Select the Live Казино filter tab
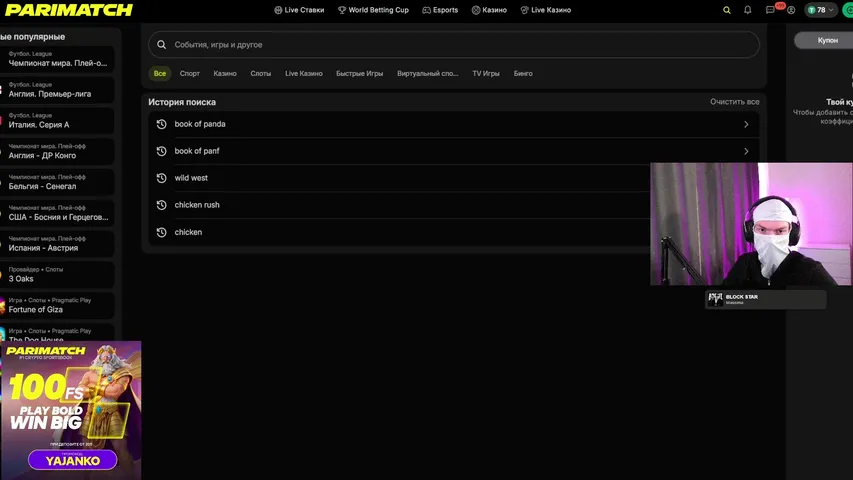The image size is (853, 480). coord(304,73)
